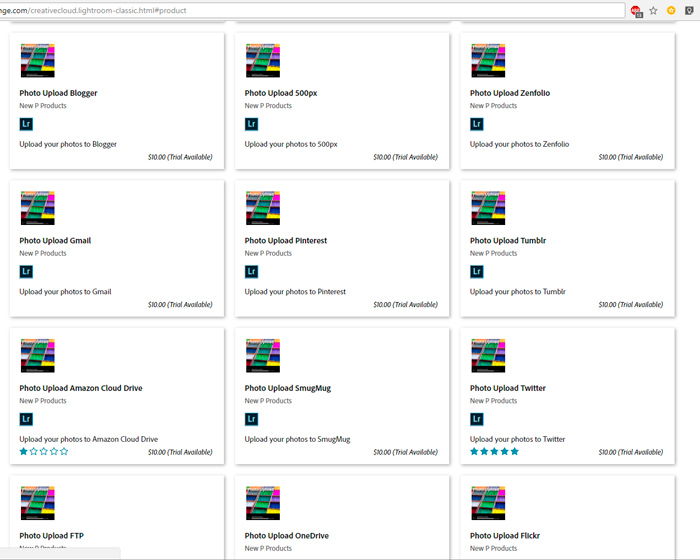This screenshot has height=560, width=700.
Task: Click the one-star rating on Amazon Cloud Drive
Action: (44, 451)
